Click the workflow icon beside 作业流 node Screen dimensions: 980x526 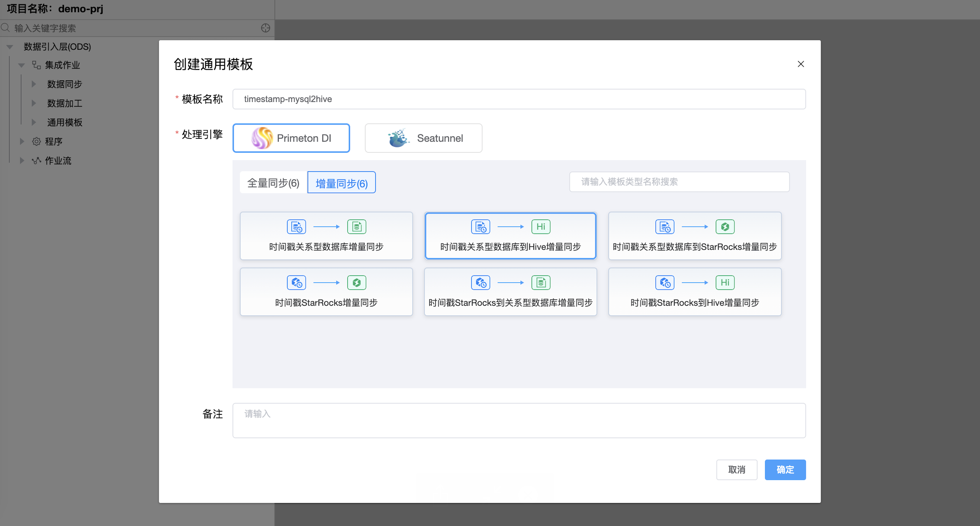coord(36,160)
